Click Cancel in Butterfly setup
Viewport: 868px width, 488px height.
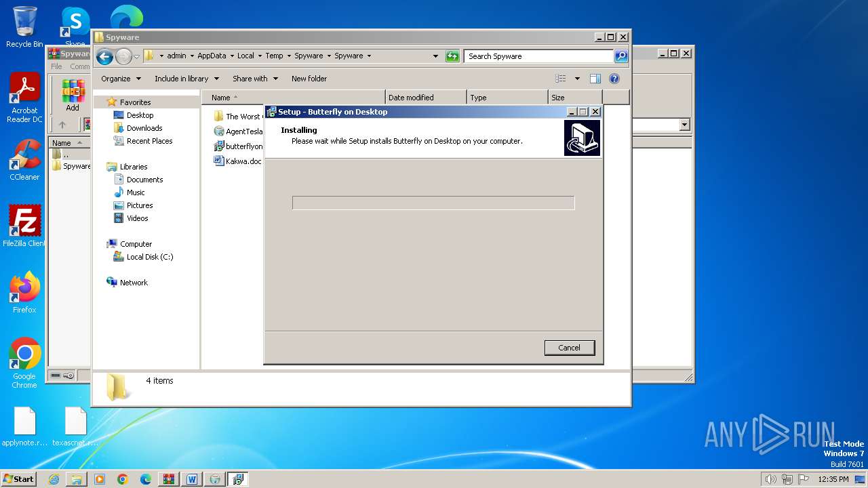(570, 348)
